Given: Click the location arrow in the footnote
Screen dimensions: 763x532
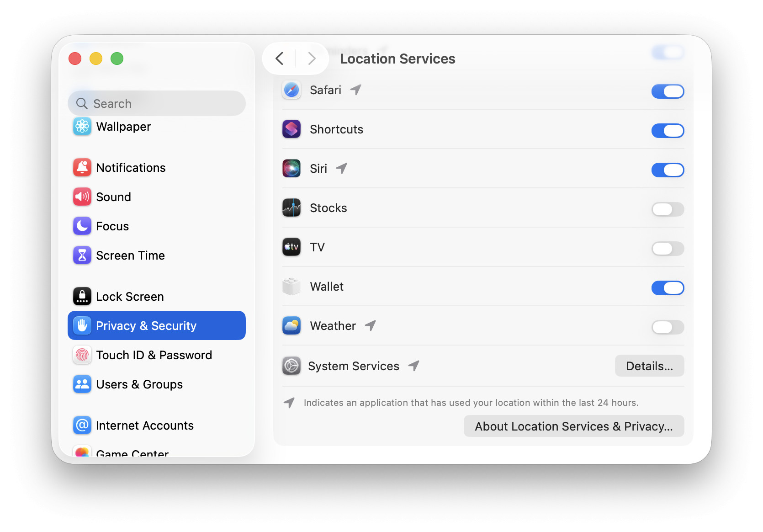Looking at the screenshot, I should tap(289, 403).
